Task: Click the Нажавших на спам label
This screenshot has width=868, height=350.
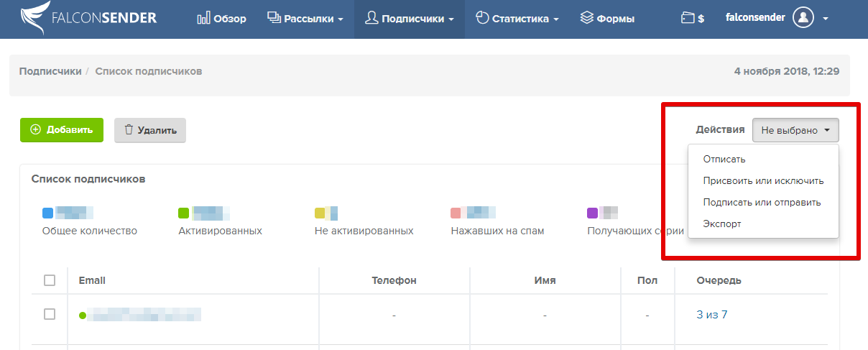Action: 497,231
